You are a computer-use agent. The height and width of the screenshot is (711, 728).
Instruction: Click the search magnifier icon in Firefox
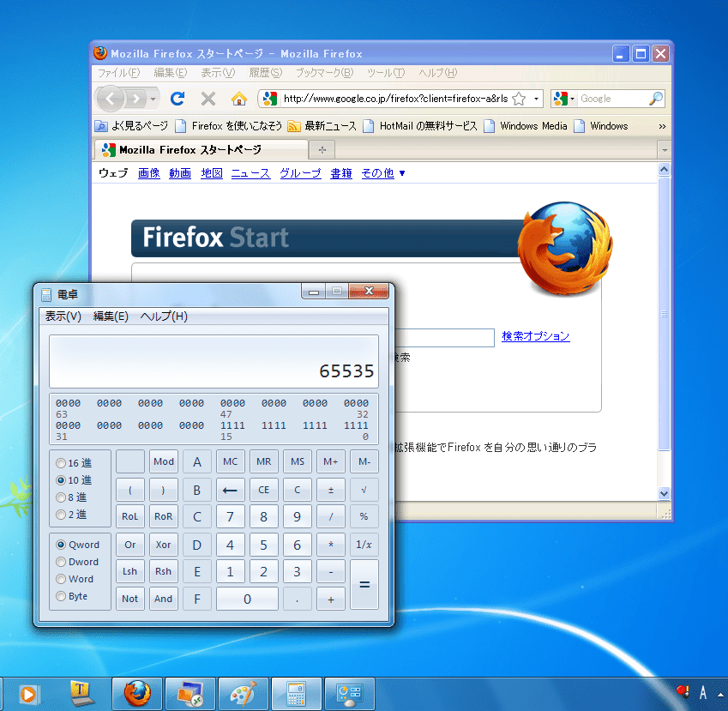[x=656, y=99]
